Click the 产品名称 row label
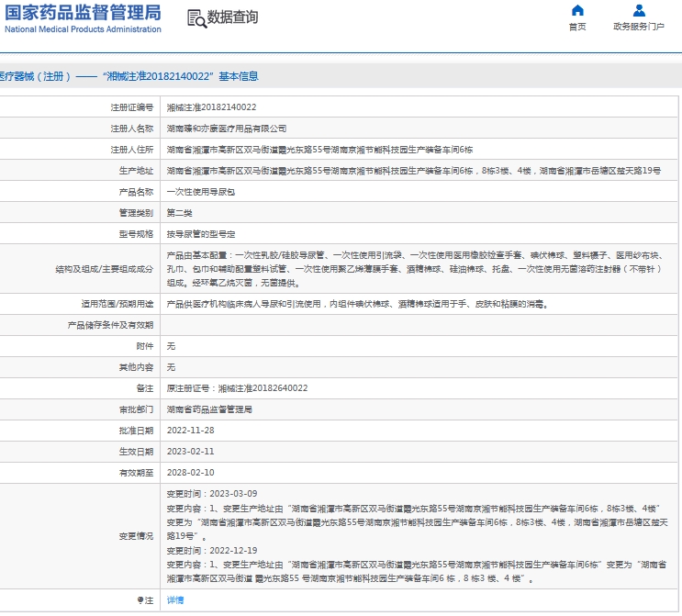Viewport: 682px width, 616px height. click(x=136, y=192)
